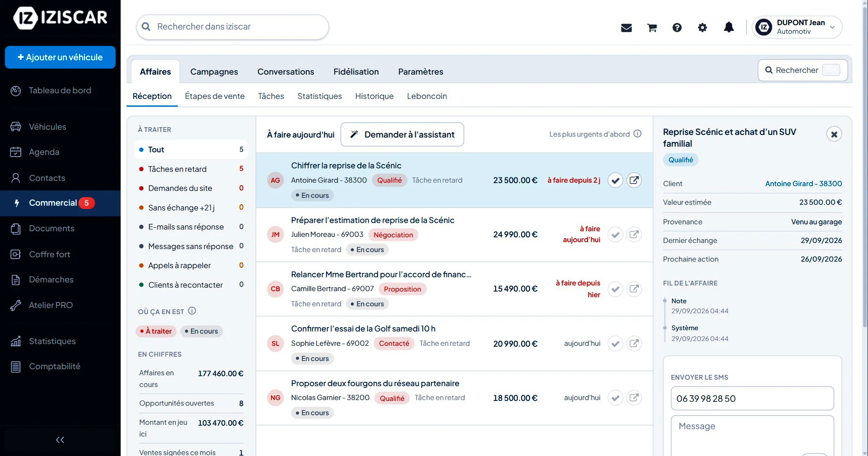The width and height of the screenshot is (868, 456).
Task: Click info icon beside Les plus urgents d'abord
Action: [x=637, y=134]
